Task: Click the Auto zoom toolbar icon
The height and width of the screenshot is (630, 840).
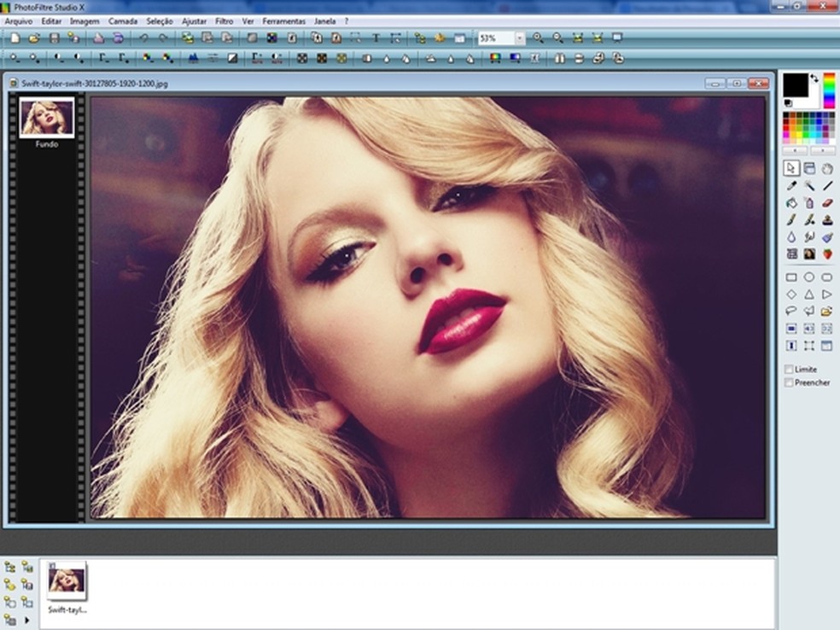Action: tap(577, 38)
